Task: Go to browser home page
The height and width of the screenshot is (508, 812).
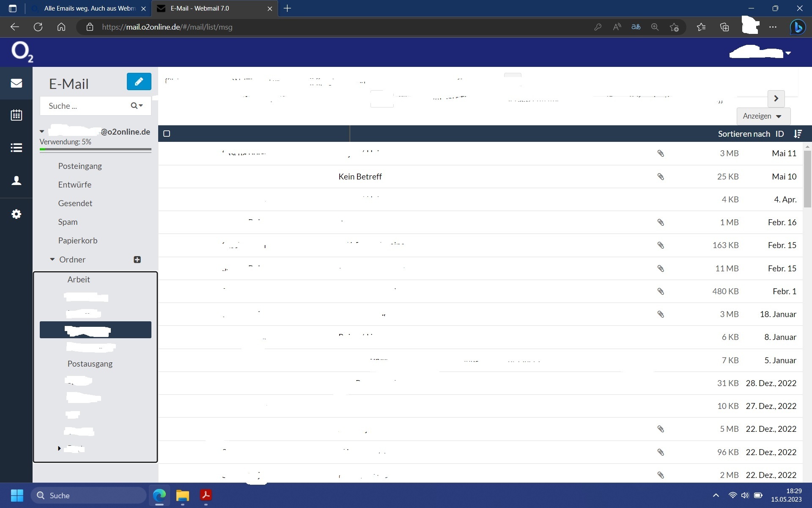Action: (x=61, y=27)
